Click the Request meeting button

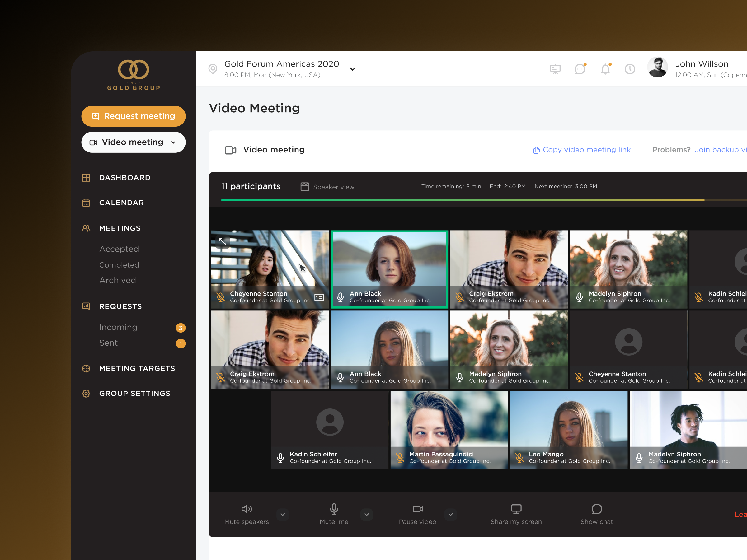tap(134, 116)
